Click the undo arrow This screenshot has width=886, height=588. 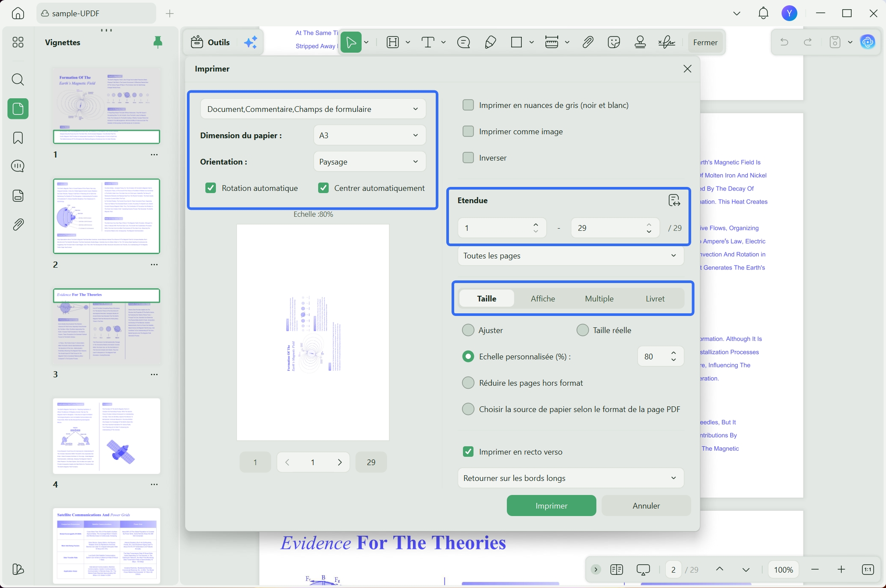[784, 42]
